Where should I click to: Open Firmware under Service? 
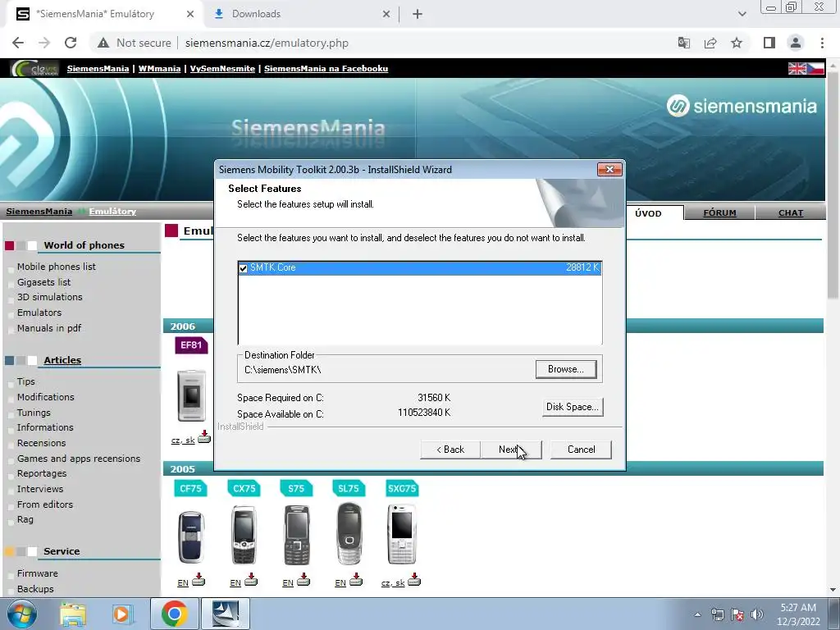38,573
